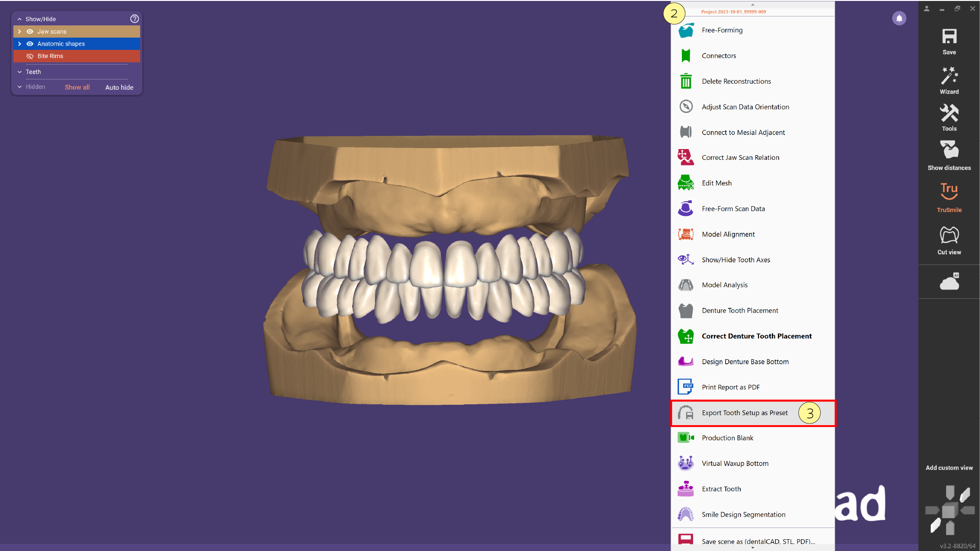Click the Bite Rims label
The height and width of the screenshot is (551, 980).
50,56
